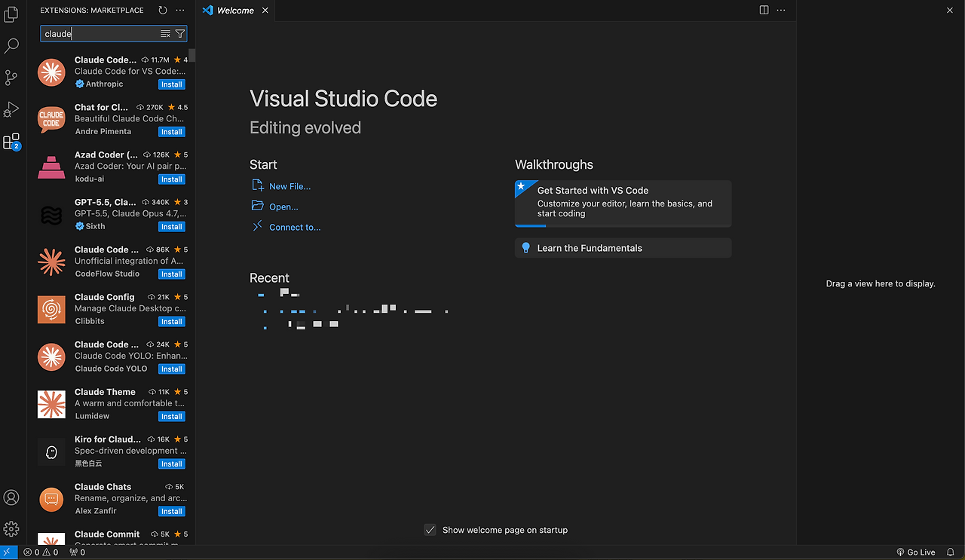The height and width of the screenshot is (560, 965).
Task: Install the Anthropic Claude Code extension
Action: pos(171,84)
